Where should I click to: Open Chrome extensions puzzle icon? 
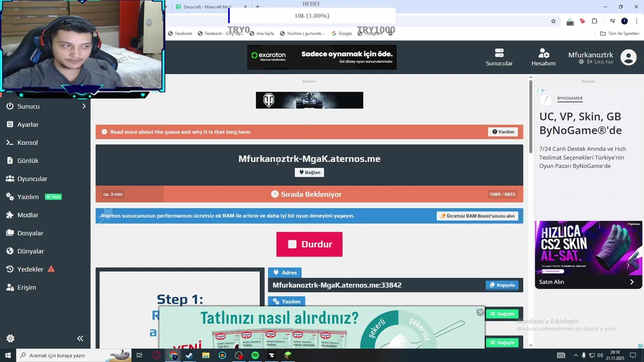pos(594,21)
